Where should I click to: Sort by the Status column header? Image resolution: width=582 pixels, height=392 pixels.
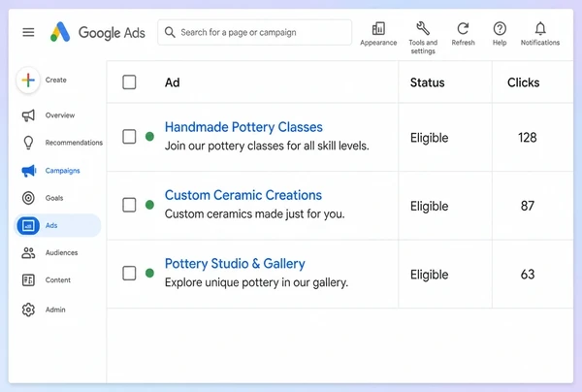(x=427, y=82)
